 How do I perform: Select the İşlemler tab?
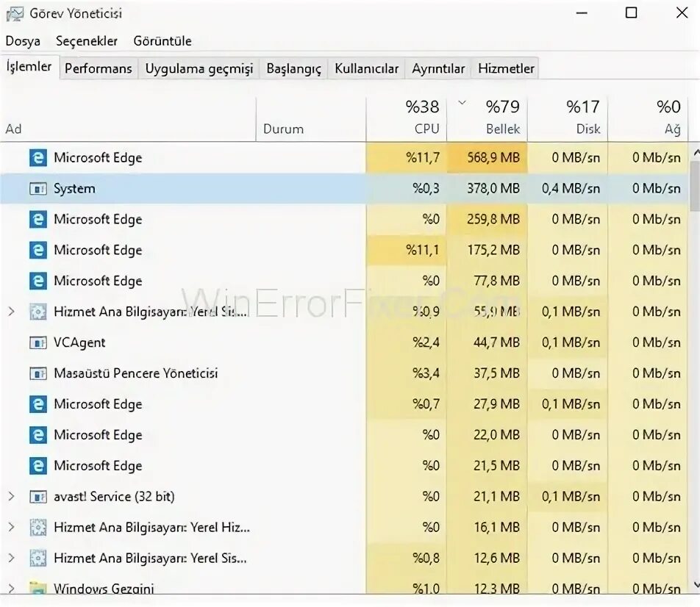coord(29,66)
